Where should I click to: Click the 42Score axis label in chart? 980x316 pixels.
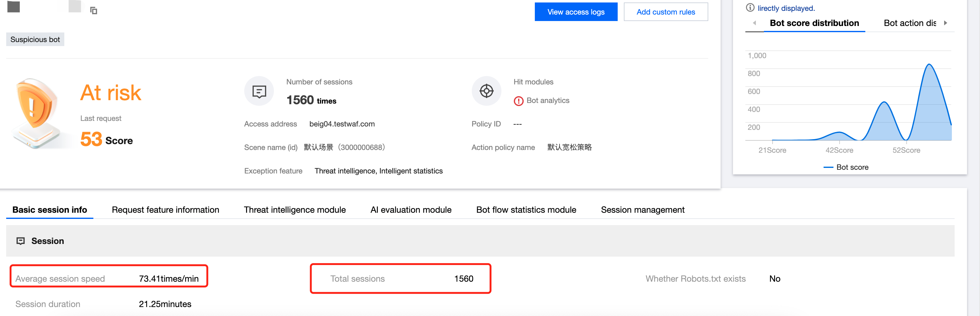[839, 150]
